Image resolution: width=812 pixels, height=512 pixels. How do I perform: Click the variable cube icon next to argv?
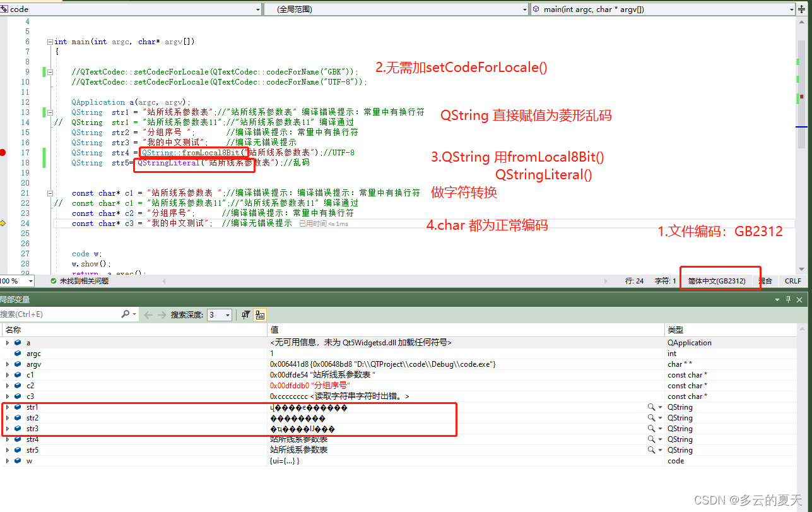(x=18, y=364)
